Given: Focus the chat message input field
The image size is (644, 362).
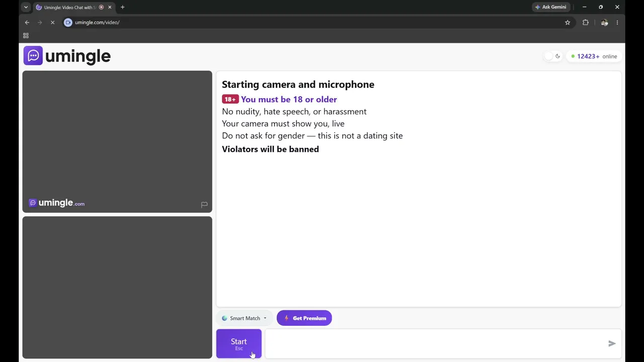Looking at the screenshot, I should point(435,344).
